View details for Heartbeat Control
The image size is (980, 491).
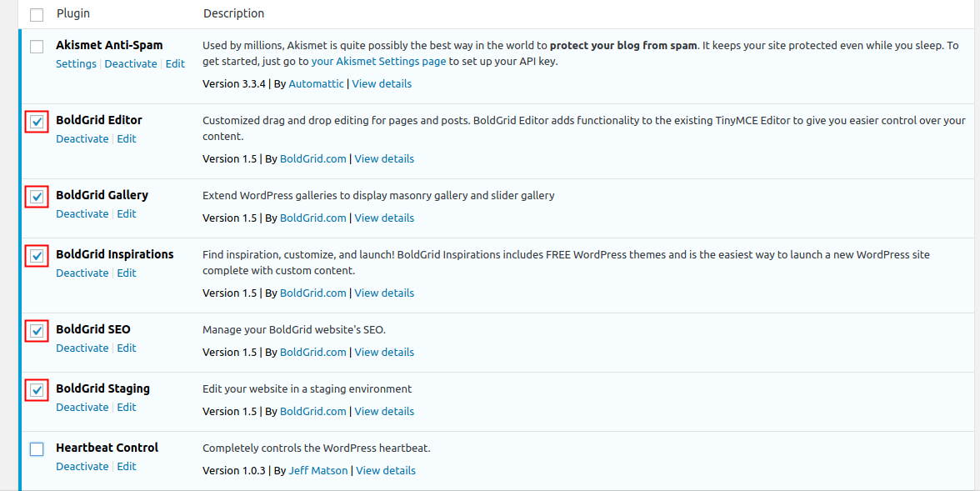tap(386, 471)
